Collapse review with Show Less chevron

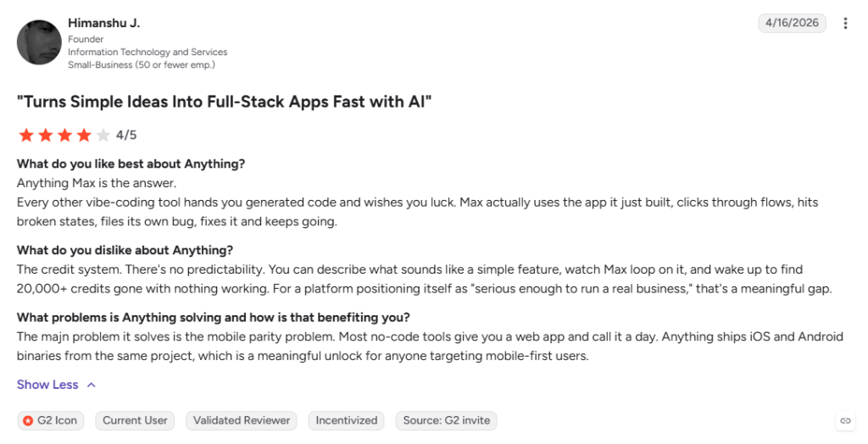pyautogui.click(x=92, y=385)
